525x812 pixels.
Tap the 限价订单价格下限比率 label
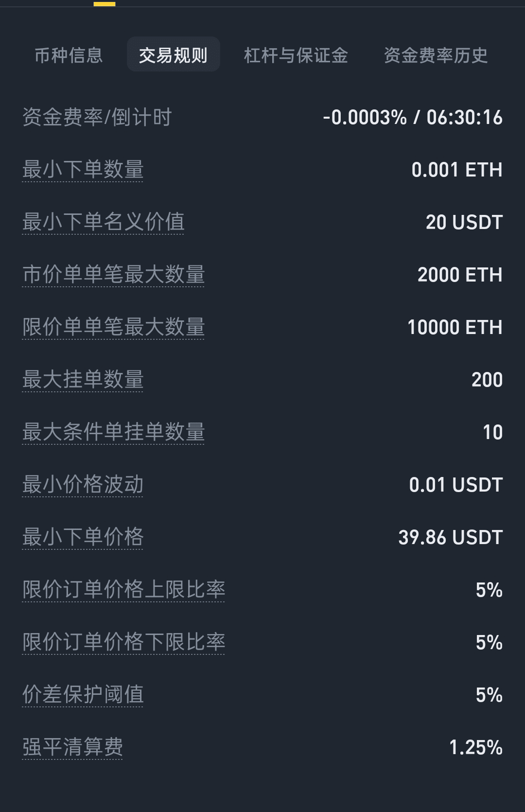coord(123,642)
